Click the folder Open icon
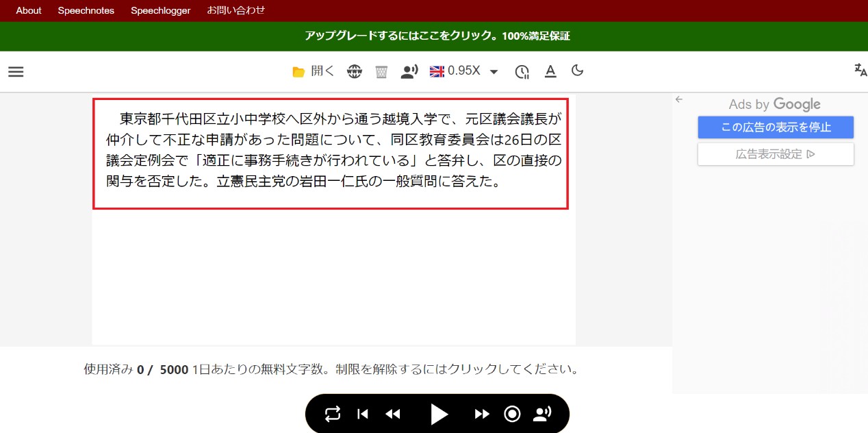Viewport: 868px width, 433px height. (298, 72)
